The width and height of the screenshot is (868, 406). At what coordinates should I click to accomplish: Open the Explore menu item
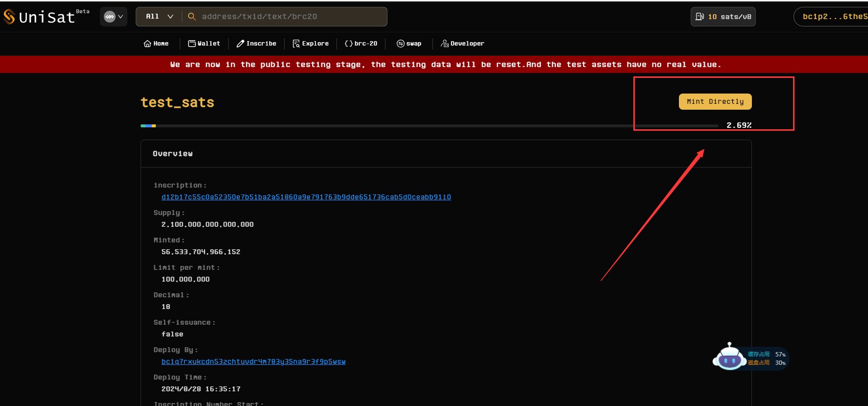(311, 44)
